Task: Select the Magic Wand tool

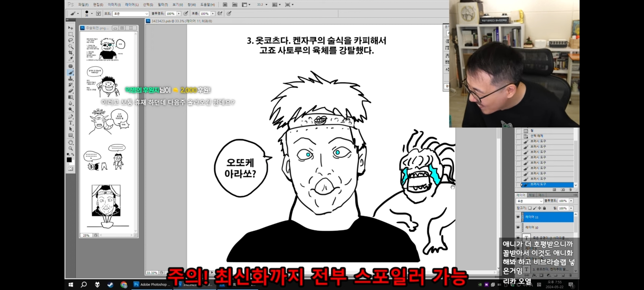Action: pos(71,46)
